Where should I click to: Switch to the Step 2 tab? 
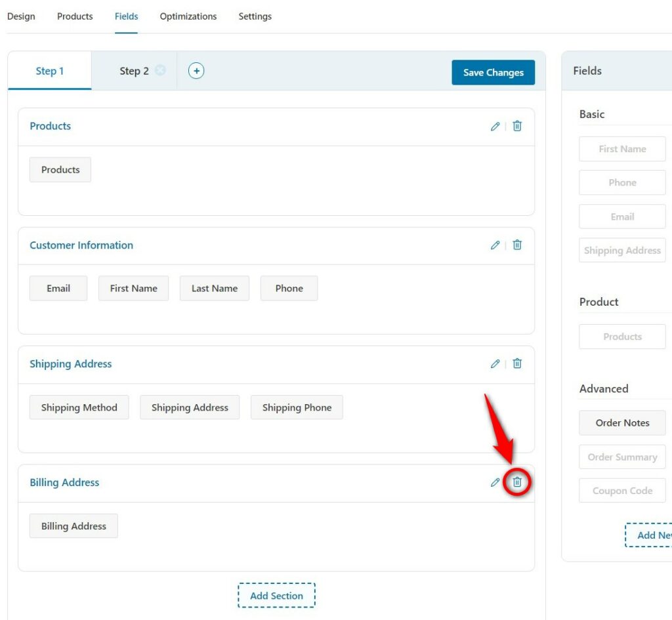[134, 71]
